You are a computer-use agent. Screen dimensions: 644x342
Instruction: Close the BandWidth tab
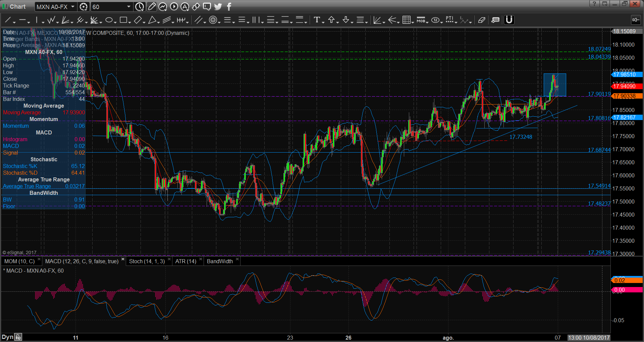point(237,259)
